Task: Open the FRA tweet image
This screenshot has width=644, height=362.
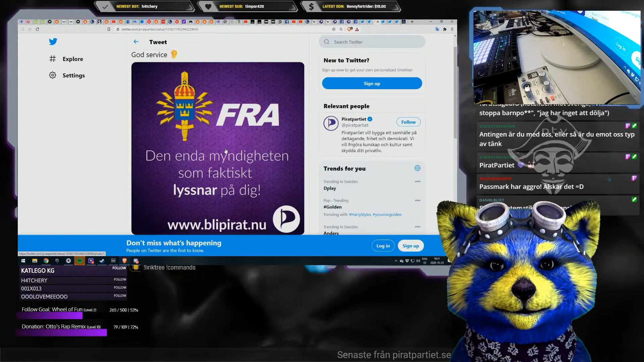Action: (x=218, y=148)
